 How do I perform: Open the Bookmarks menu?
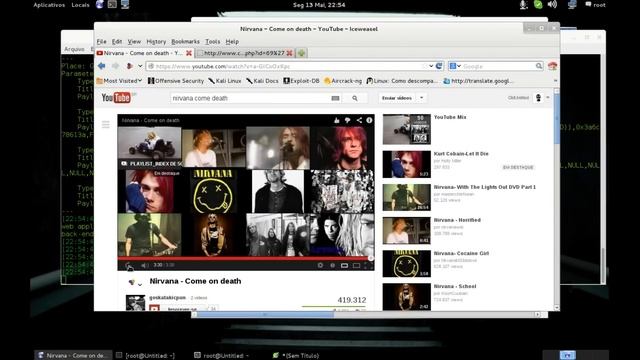coord(185,42)
